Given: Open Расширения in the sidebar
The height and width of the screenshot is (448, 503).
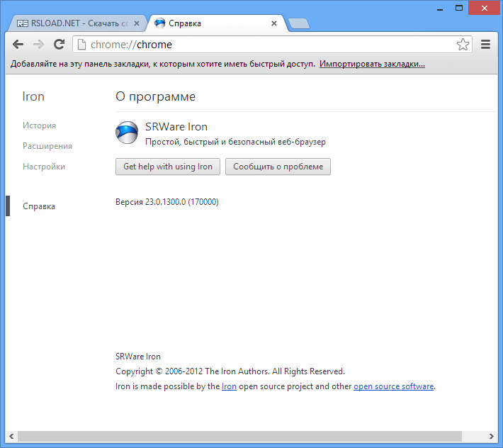Looking at the screenshot, I should point(47,146).
